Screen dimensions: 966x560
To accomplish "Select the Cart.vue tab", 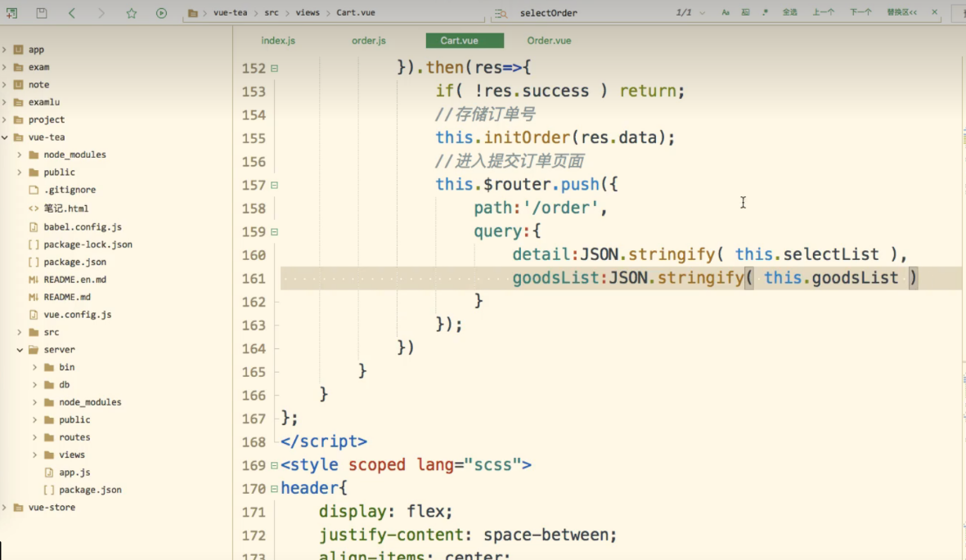I will [465, 41].
